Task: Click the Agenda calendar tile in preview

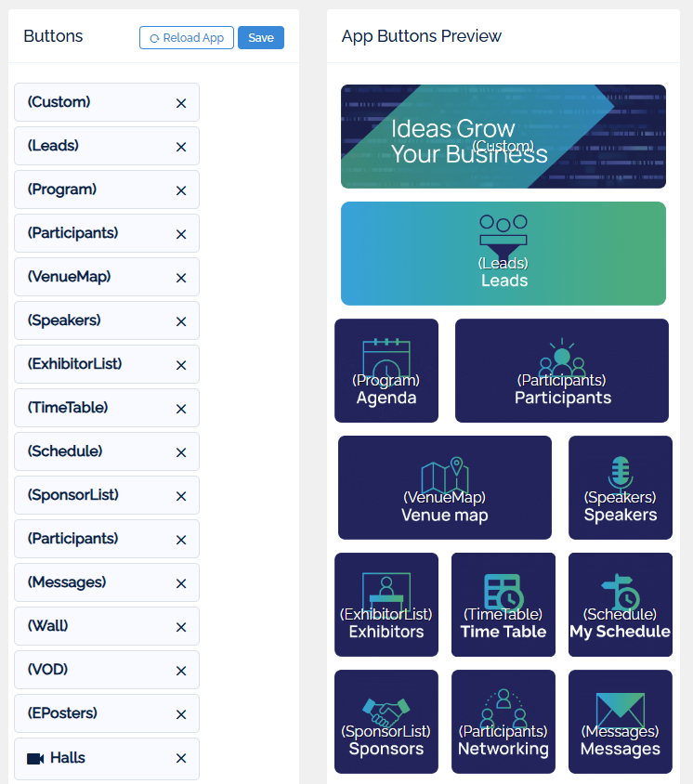Action: click(x=386, y=371)
